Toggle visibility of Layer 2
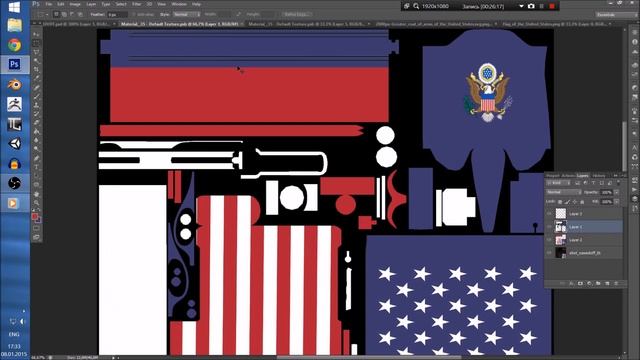The image size is (640, 360). click(x=549, y=240)
